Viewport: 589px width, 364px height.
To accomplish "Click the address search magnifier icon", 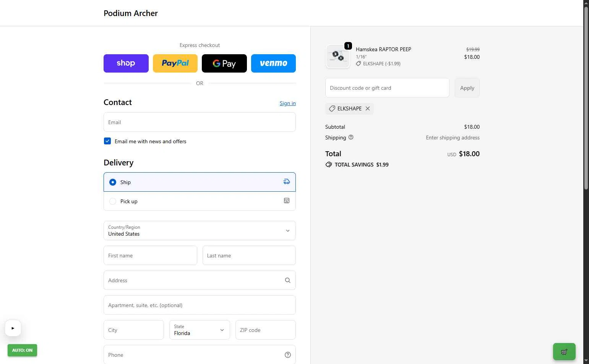I will [288, 280].
